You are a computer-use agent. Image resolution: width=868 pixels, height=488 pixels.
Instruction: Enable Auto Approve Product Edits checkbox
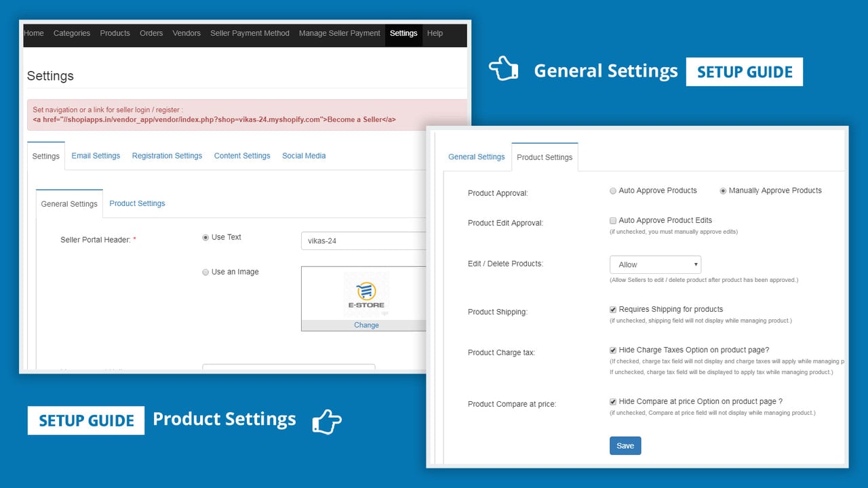click(613, 220)
